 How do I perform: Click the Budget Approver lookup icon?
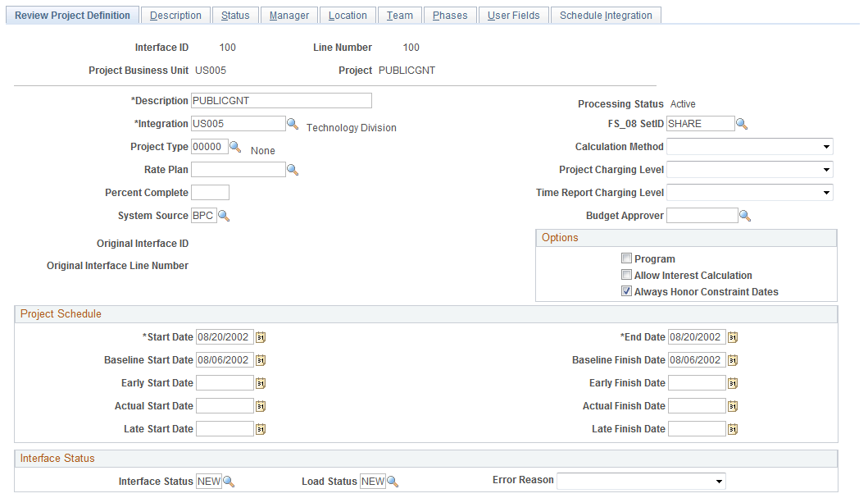click(x=745, y=216)
